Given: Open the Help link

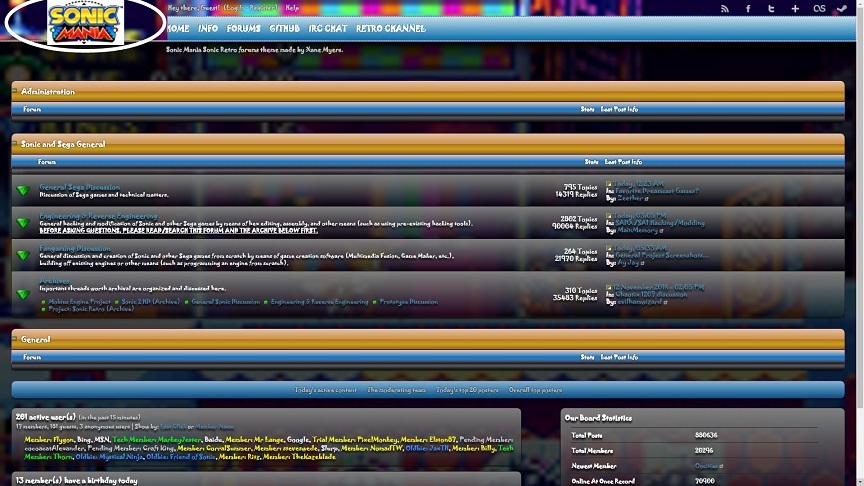Looking at the screenshot, I should (x=292, y=8).
